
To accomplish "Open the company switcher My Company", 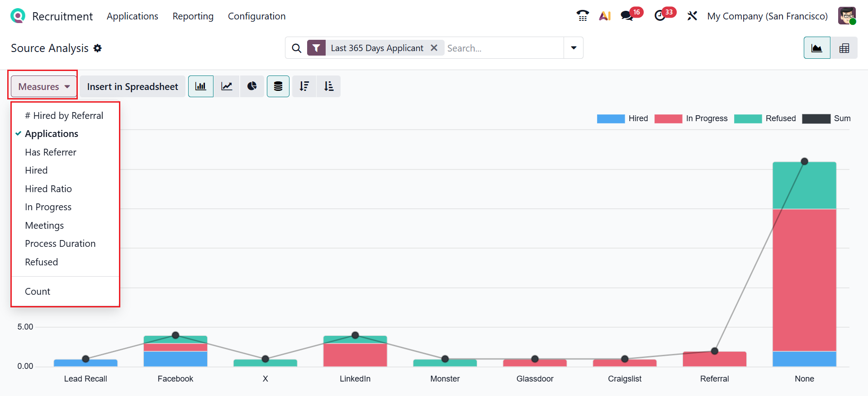I will [x=767, y=16].
